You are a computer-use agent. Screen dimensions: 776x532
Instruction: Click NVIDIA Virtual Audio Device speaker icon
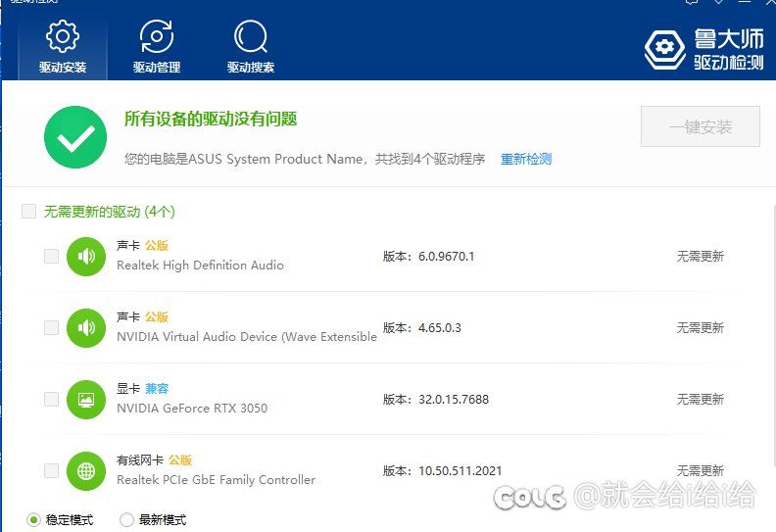coord(86,328)
